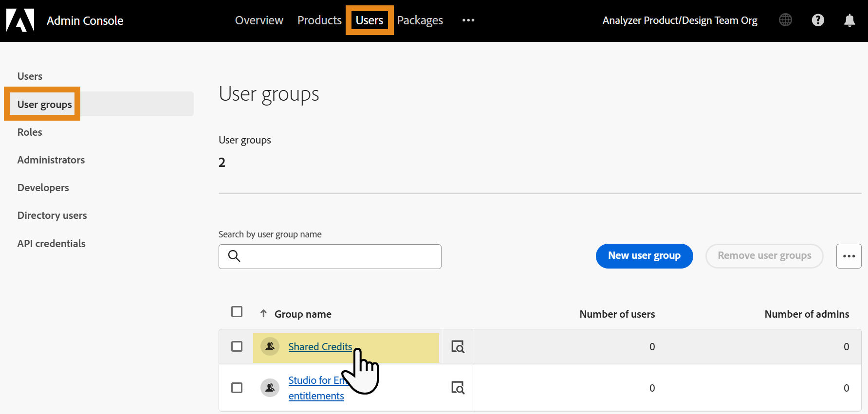Open more navigation options ellipsis
This screenshot has width=868, height=414.
click(x=468, y=20)
